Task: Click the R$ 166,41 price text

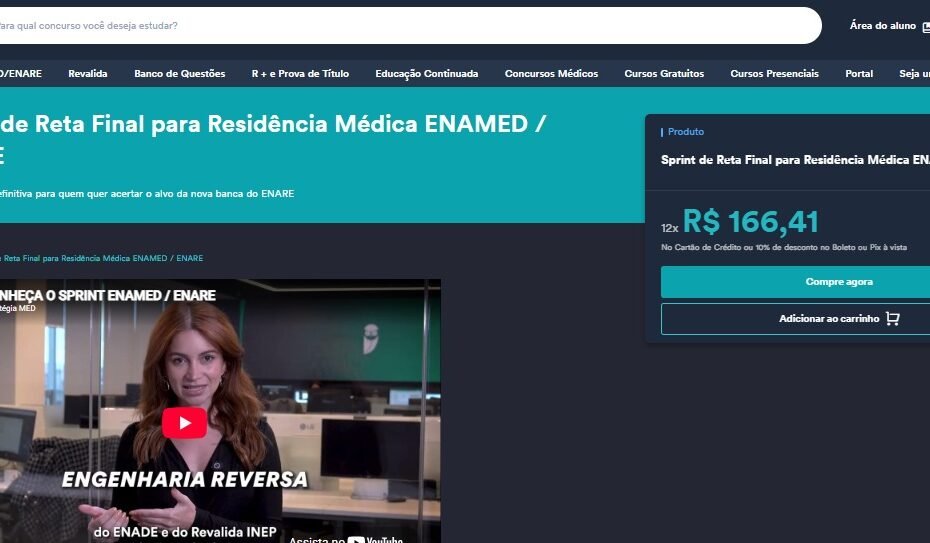Action: 750,222
